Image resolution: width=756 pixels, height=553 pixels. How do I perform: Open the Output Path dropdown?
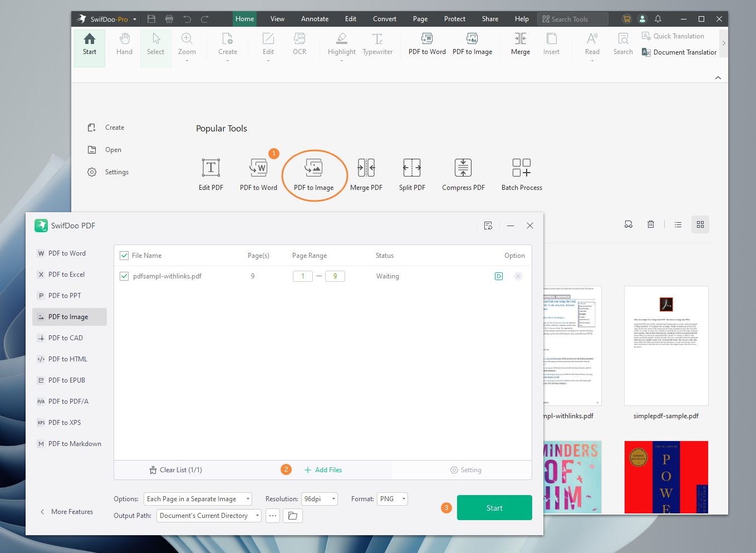[x=209, y=516]
